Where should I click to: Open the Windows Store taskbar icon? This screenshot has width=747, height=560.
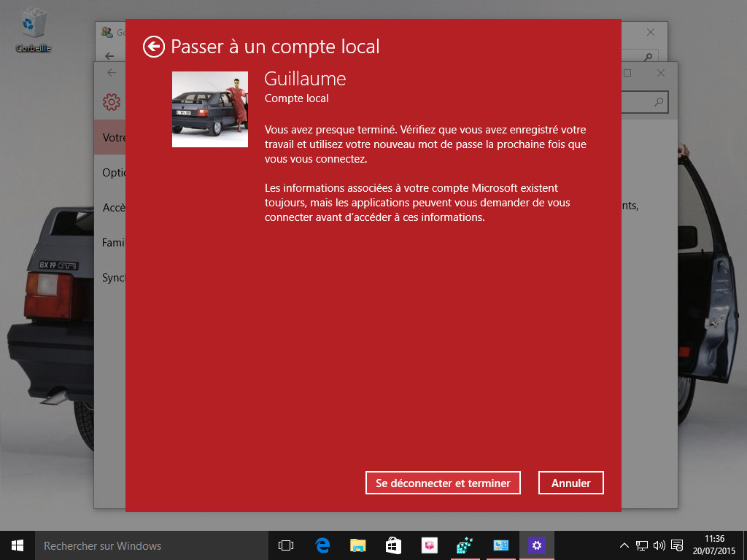click(393, 545)
